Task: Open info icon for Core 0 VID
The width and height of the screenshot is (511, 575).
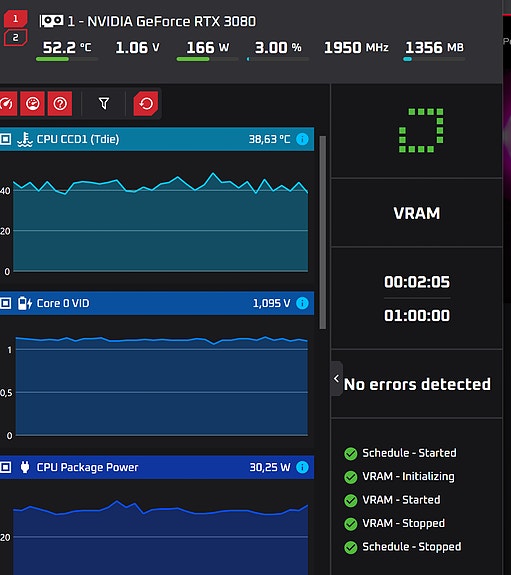Action: click(x=302, y=303)
